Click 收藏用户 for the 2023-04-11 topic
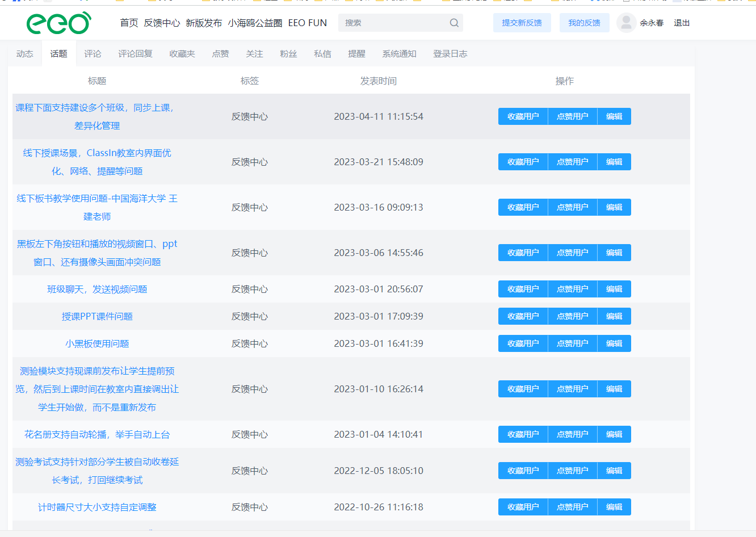The height and width of the screenshot is (537, 756). pos(523,116)
